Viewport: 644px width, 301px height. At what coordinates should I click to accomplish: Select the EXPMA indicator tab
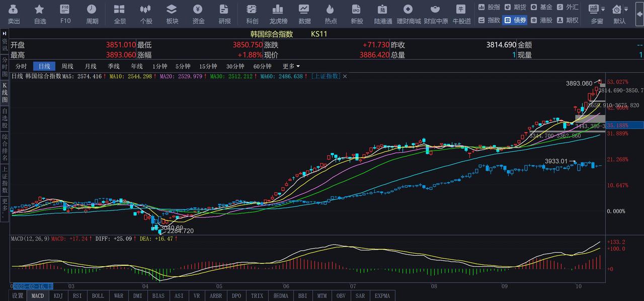tap(382, 296)
